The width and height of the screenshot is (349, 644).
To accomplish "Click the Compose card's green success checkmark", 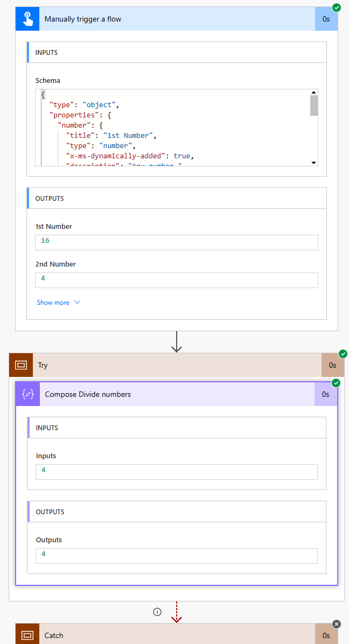I will tap(337, 383).
